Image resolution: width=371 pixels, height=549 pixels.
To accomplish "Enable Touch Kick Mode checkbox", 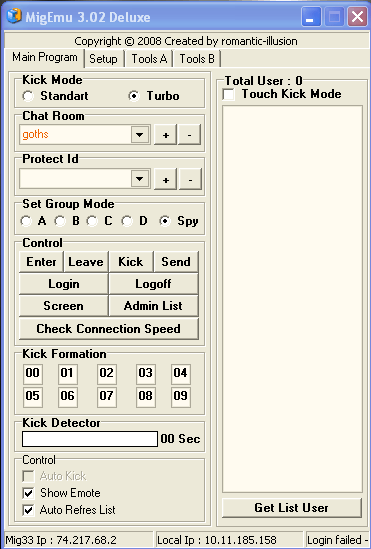I will pyautogui.click(x=229, y=94).
